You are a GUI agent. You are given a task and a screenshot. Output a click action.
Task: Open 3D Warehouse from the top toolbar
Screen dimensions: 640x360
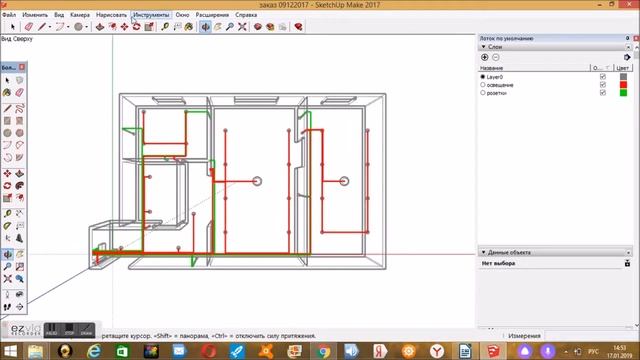tap(258, 27)
